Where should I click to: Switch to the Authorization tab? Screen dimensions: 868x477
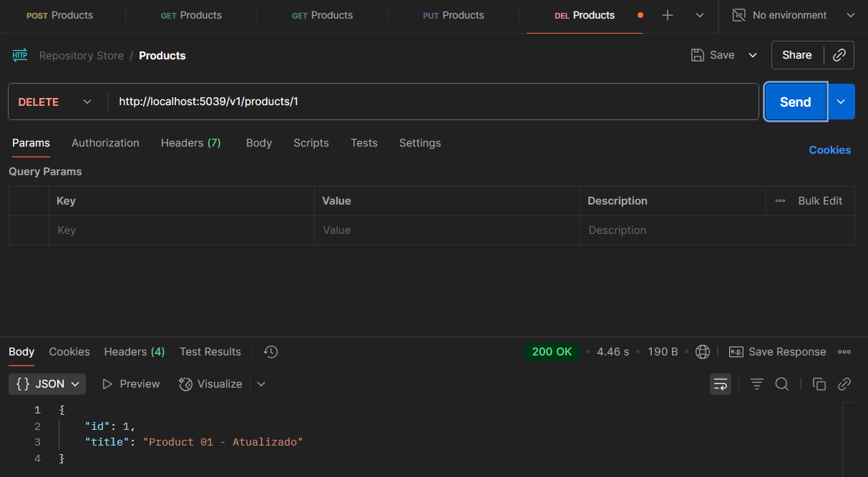(105, 143)
